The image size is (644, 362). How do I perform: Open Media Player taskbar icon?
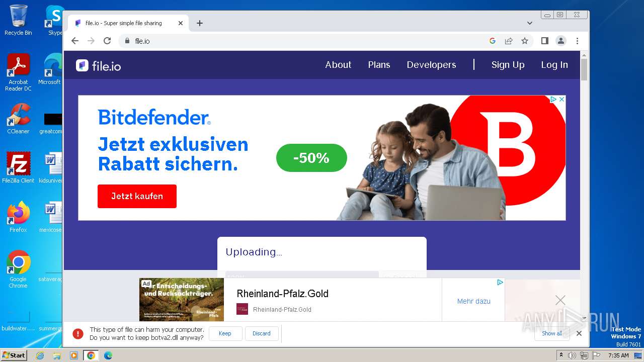[74, 355]
